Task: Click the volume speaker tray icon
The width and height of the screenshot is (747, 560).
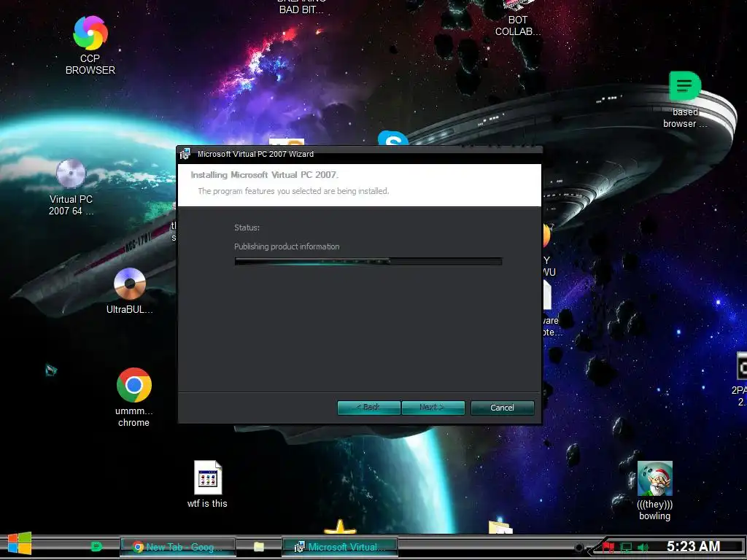Action: pyautogui.click(x=643, y=548)
